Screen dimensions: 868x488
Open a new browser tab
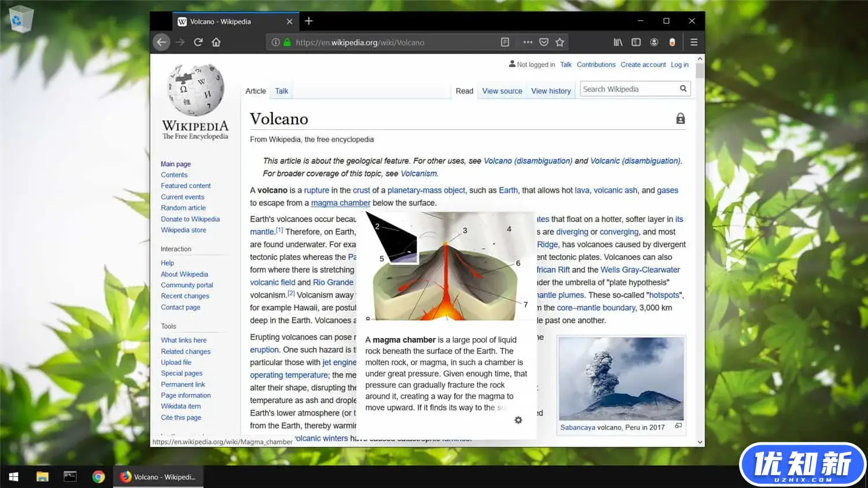click(x=309, y=21)
